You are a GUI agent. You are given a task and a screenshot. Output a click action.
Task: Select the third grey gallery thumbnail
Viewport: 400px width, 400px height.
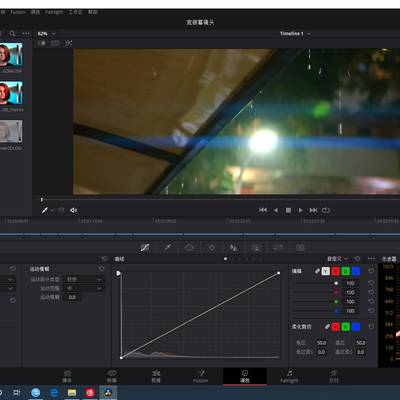pos(11,131)
